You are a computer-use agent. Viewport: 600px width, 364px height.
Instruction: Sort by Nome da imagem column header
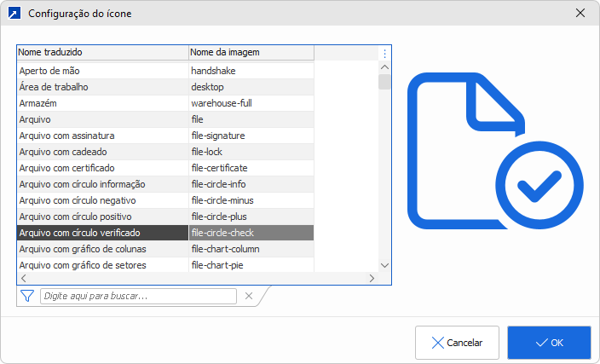pos(251,53)
